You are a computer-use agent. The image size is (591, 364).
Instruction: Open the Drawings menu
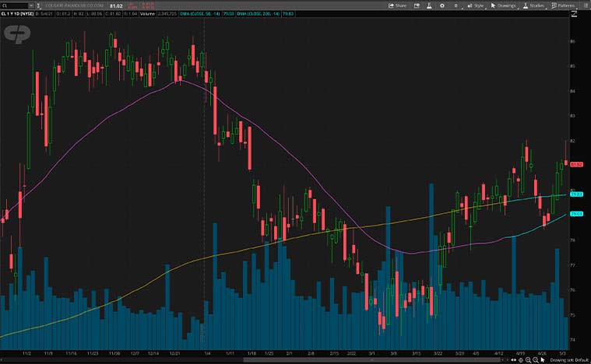pyautogui.click(x=506, y=5)
